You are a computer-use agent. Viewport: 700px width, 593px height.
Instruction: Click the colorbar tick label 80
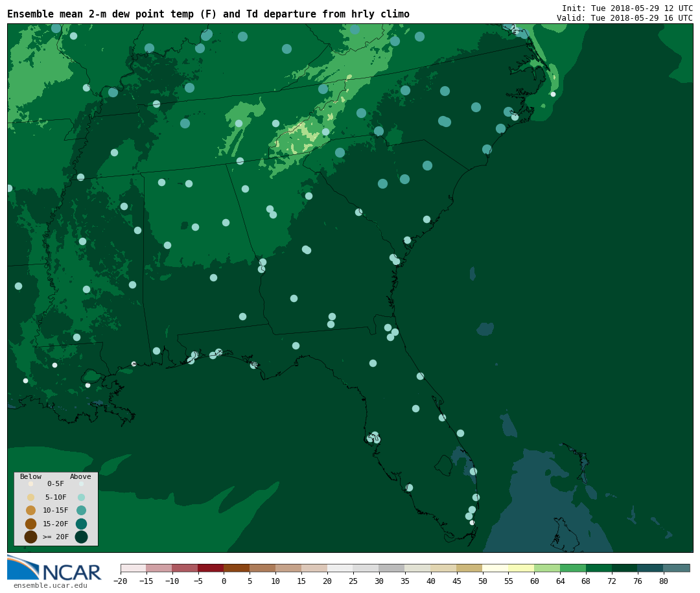664,581
